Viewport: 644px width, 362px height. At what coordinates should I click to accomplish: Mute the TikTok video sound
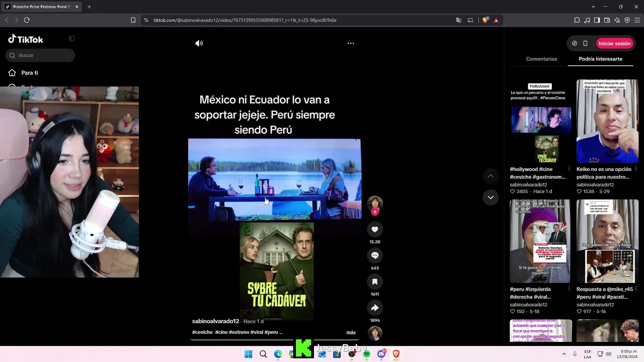199,43
